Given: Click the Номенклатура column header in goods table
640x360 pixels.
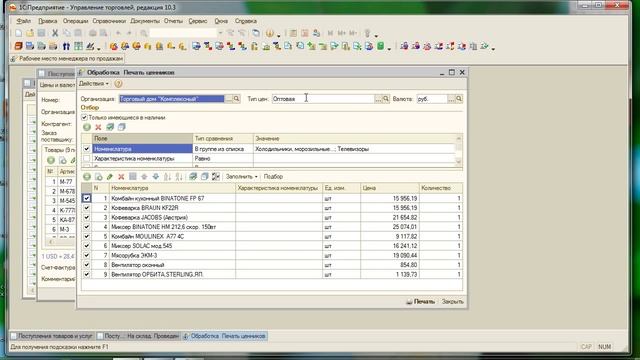Looking at the screenshot, I should (x=173, y=188).
